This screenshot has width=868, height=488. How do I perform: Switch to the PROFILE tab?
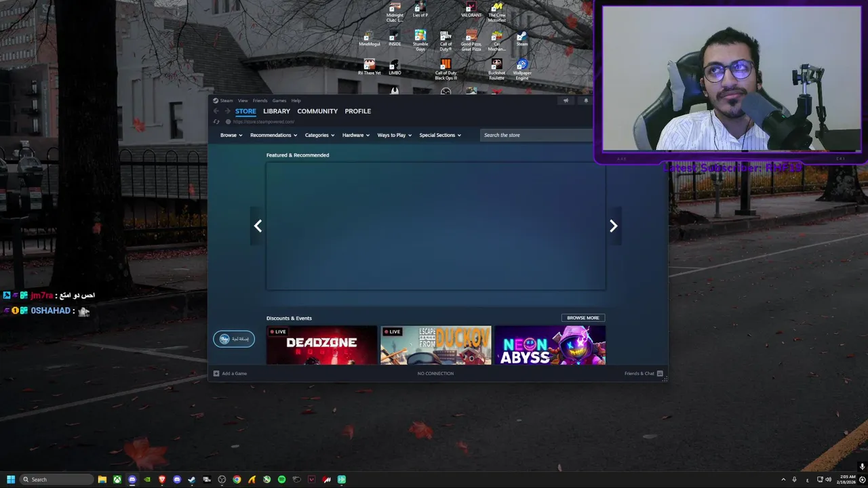358,111
